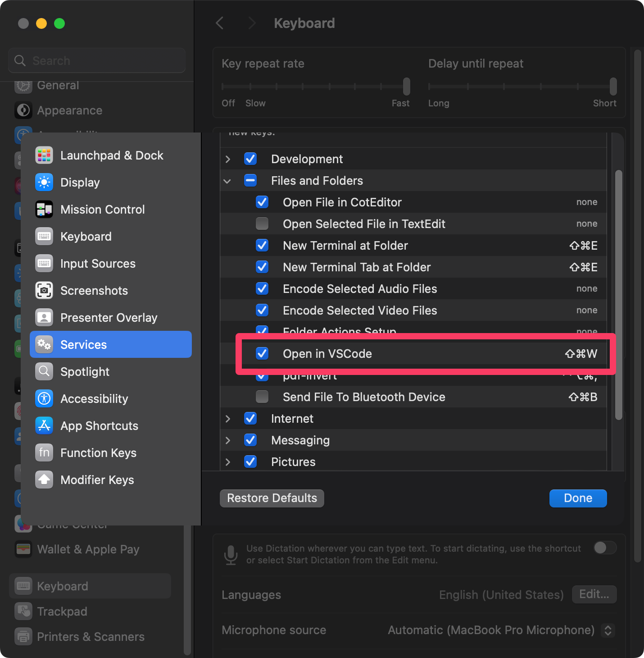644x658 pixels.
Task: Check Send File To Bluetooth Device
Action: pos(262,397)
